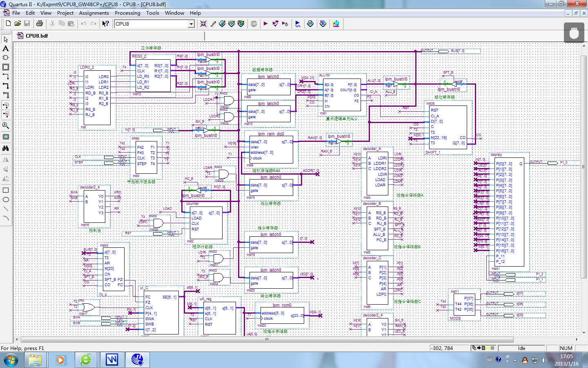
Task: Select the lpm_rom0 symbol block
Action: click(x=282, y=315)
